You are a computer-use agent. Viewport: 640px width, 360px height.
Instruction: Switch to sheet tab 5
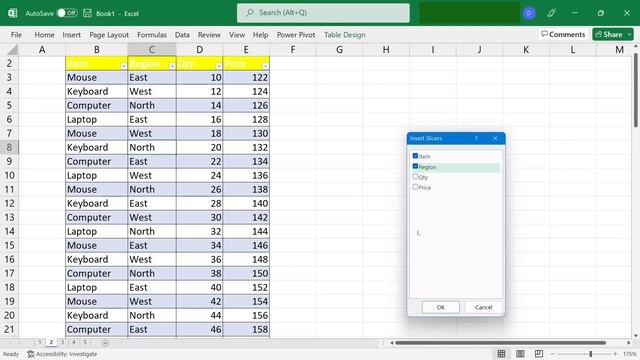click(85, 342)
